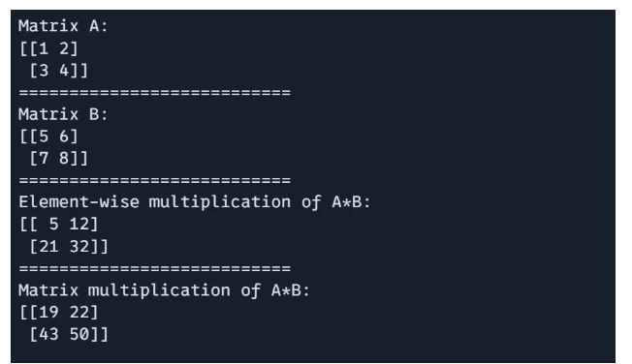
Task: Click the 'Matrix A:' heading text
Action: click(x=63, y=26)
